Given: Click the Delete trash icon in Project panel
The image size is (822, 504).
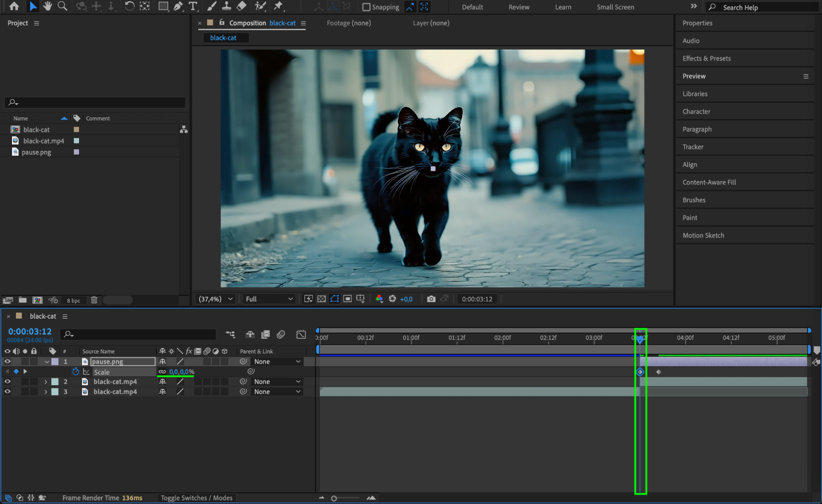Looking at the screenshot, I should [x=94, y=300].
